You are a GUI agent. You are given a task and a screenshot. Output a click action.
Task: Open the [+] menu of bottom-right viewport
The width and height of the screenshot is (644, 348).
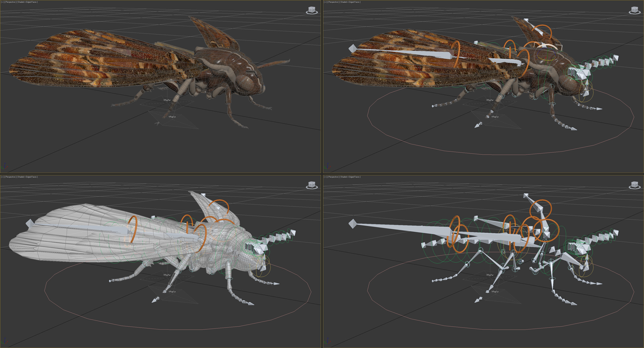click(x=325, y=177)
